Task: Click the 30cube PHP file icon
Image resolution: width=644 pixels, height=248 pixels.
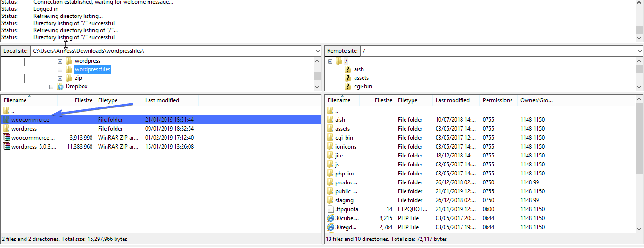Action: click(x=330, y=218)
